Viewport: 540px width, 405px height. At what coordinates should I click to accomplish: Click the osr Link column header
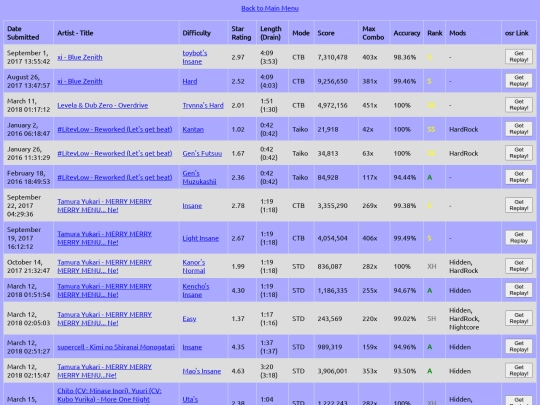point(519,33)
